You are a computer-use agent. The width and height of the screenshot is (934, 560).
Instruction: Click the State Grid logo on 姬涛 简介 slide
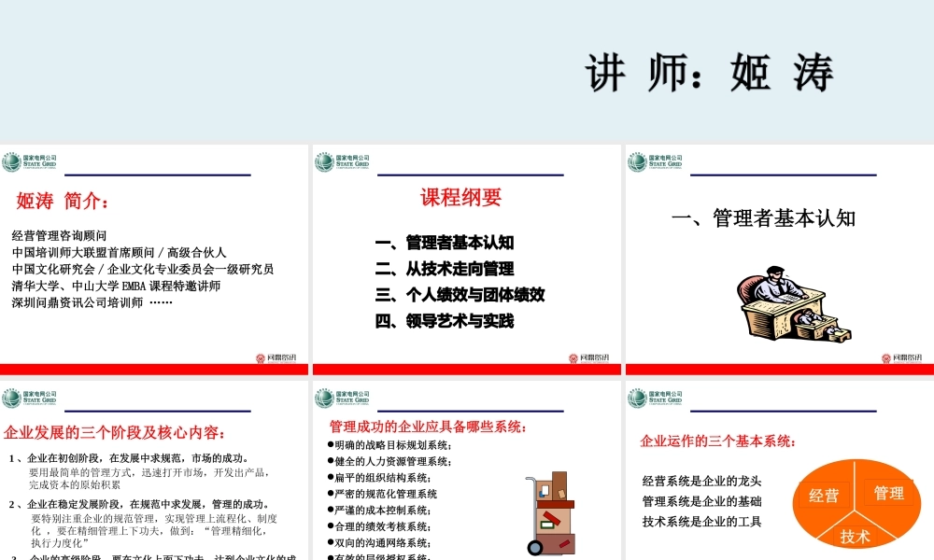(x=29, y=161)
